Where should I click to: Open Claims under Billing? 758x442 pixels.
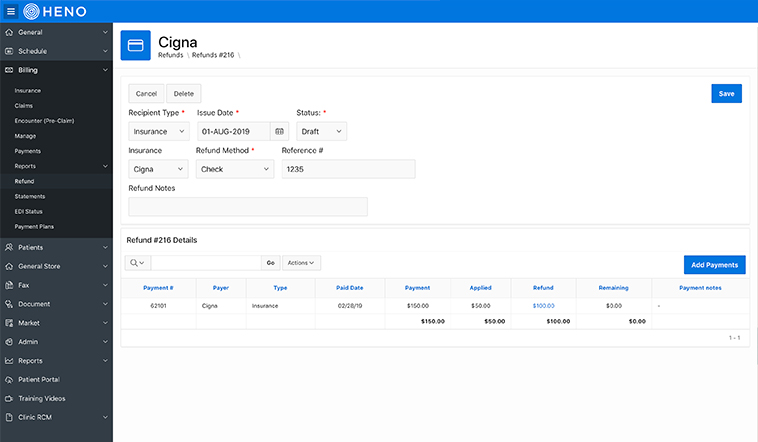coord(24,106)
